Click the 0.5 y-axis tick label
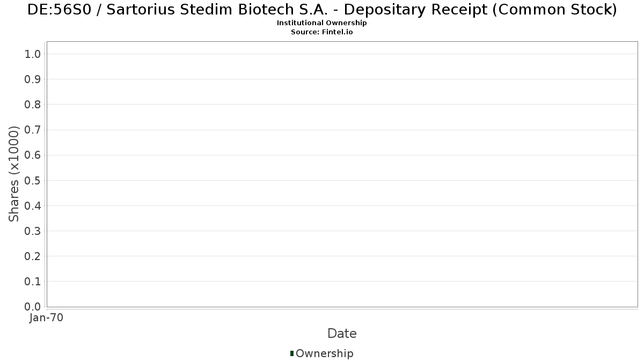 coord(33,180)
